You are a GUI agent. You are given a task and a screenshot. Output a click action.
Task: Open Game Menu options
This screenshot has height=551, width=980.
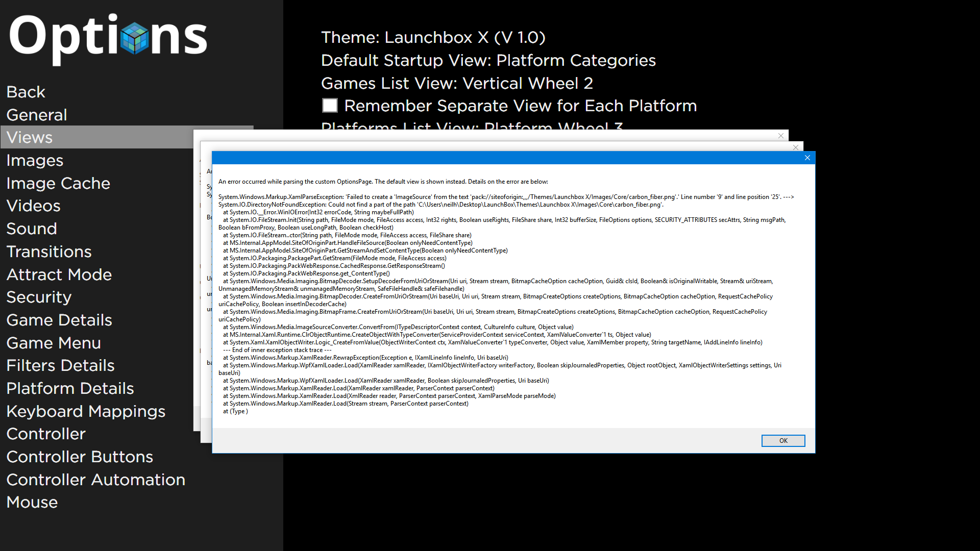54,343
